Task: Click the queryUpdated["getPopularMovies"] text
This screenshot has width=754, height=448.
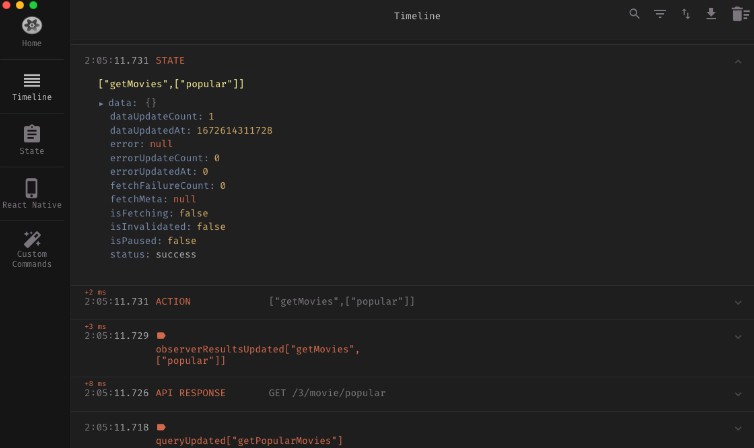Action: click(x=249, y=440)
